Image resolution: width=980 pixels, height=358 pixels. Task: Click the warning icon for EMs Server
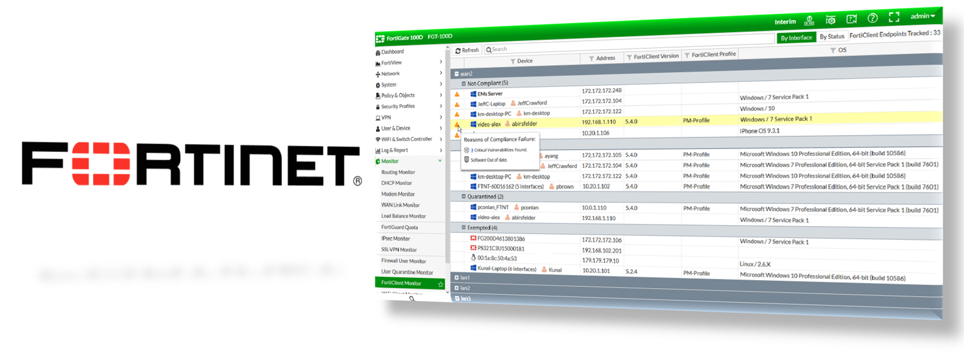pyautogui.click(x=457, y=95)
